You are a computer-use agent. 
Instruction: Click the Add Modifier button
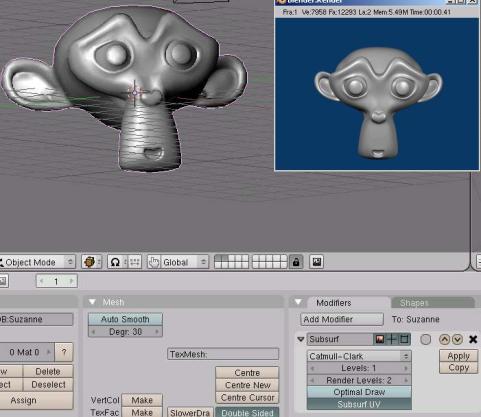tap(342, 319)
